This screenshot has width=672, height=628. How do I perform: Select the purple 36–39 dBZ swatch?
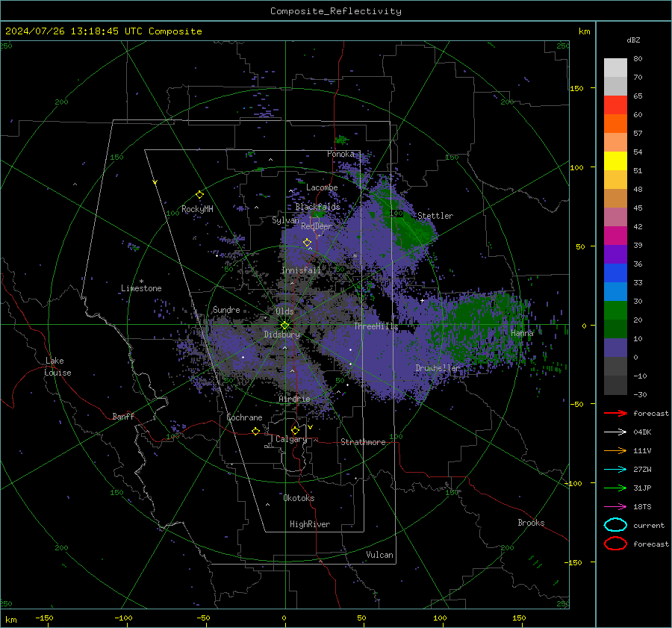[615, 255]
